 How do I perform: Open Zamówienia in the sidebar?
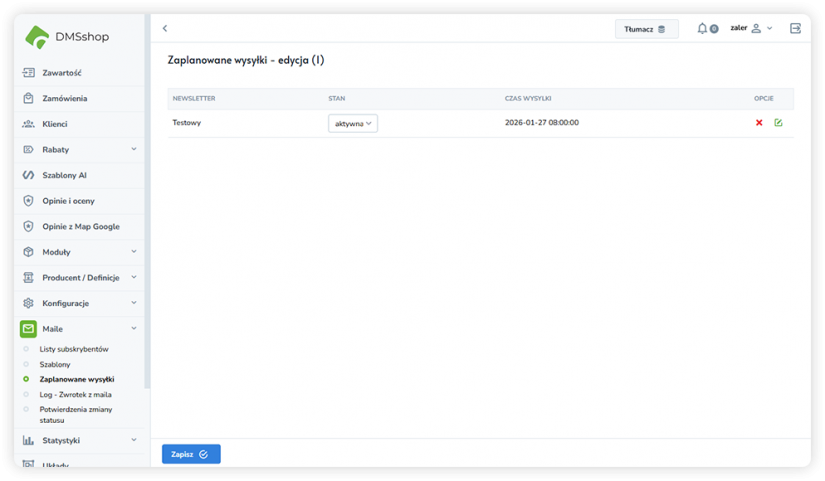click(x=64, y=98)
